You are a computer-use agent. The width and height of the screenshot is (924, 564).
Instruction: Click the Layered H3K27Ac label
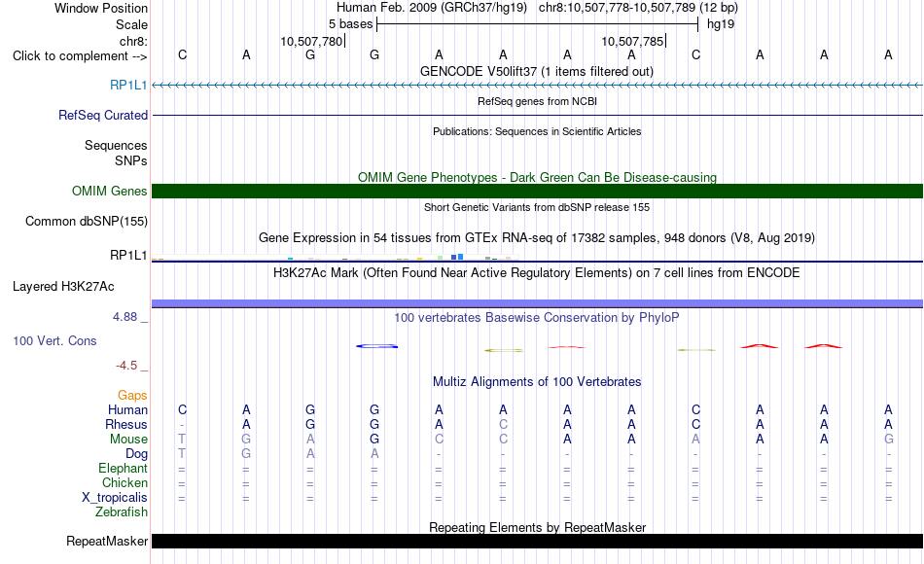point(63,287)
